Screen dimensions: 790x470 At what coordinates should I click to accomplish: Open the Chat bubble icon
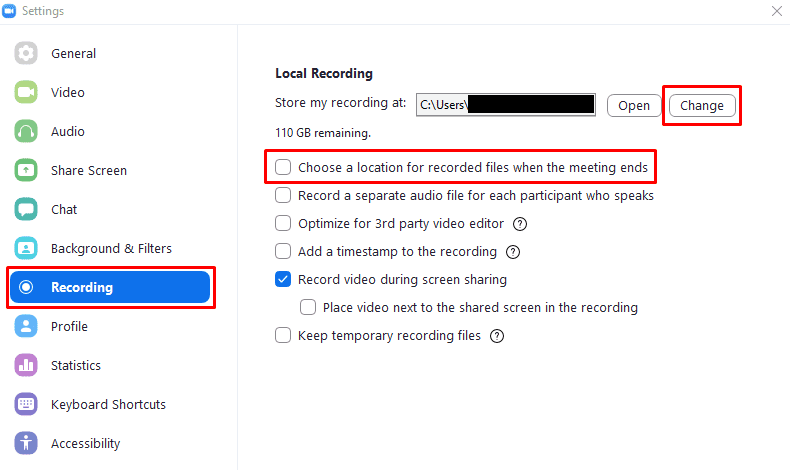26,209
